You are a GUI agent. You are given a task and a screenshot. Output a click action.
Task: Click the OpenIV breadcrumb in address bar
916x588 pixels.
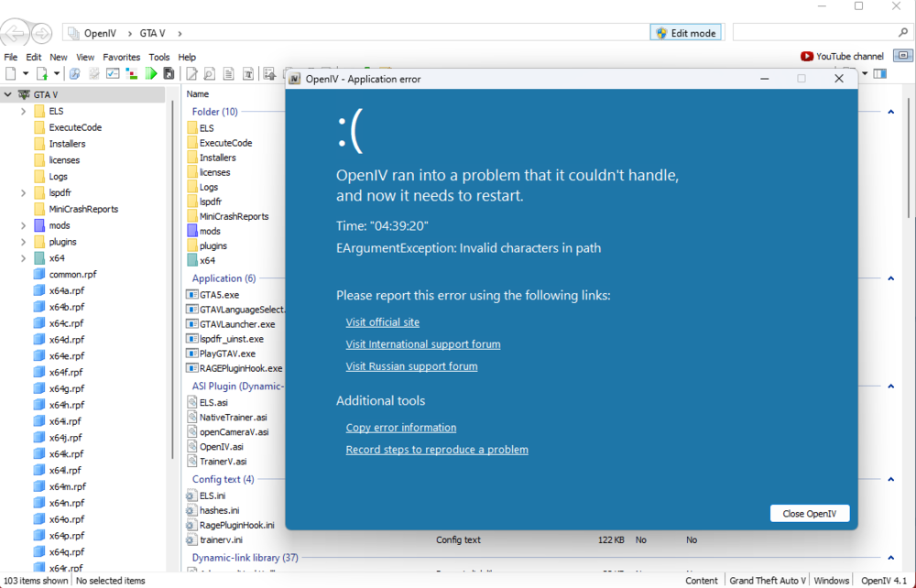pos(100,33)
